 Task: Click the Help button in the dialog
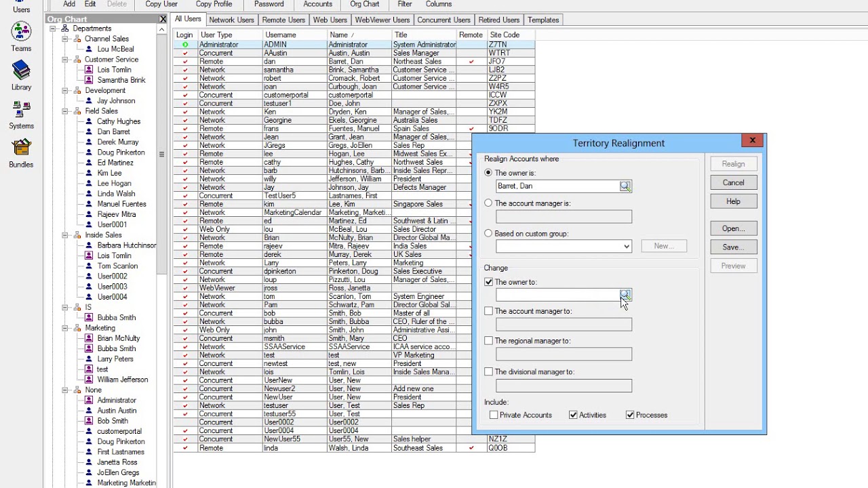[733, 201]
